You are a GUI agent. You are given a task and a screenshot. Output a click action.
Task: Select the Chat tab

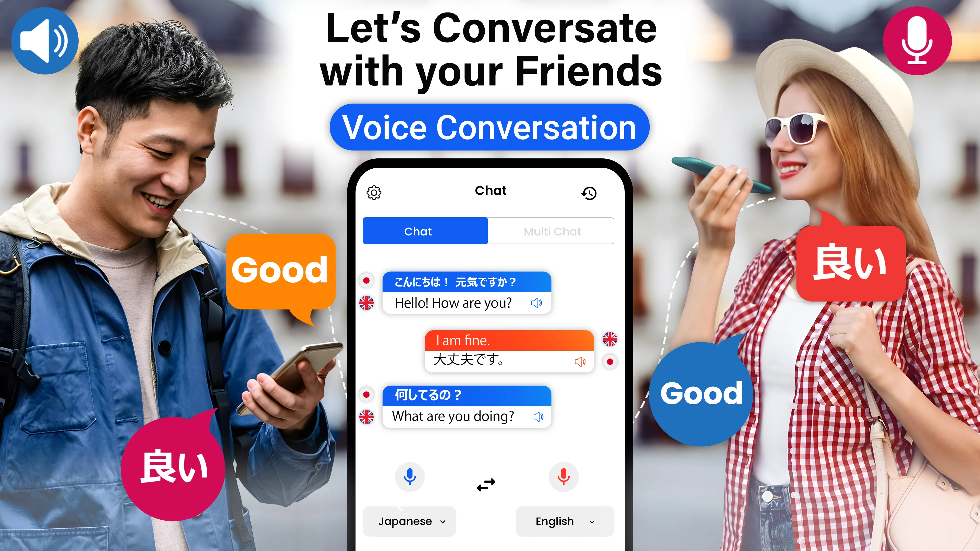[x=418, y=231]
